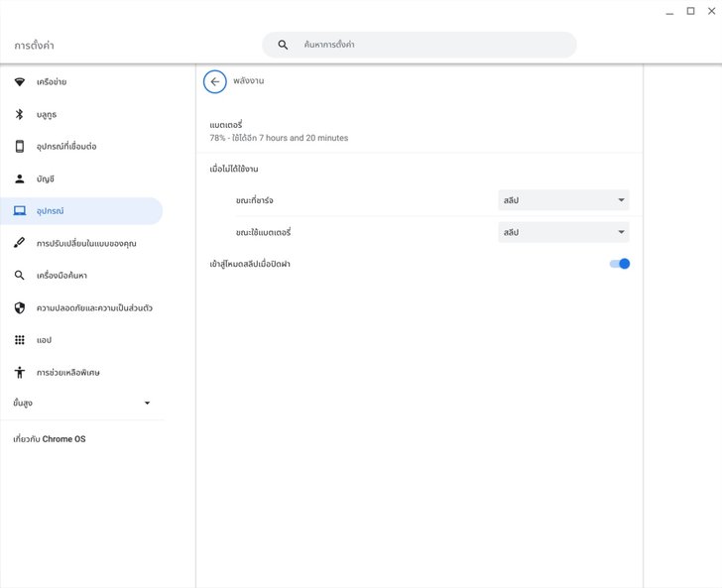Viewport: 722px width, 588px height.
Task: Open เครือข่าย network settings
Action: (x=81, y=82)
